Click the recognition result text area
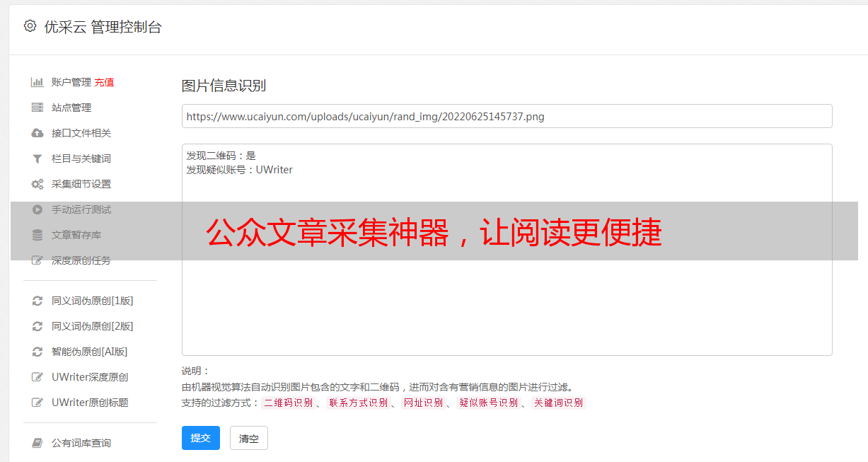Image resolution: width=868 pixels, height=462 pixels. pos(507,249)
